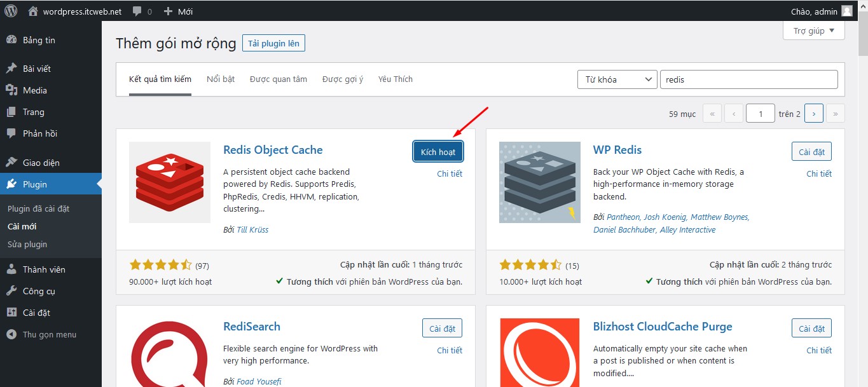Open Chi tiết for WP Redis plugin

point(819,173)
